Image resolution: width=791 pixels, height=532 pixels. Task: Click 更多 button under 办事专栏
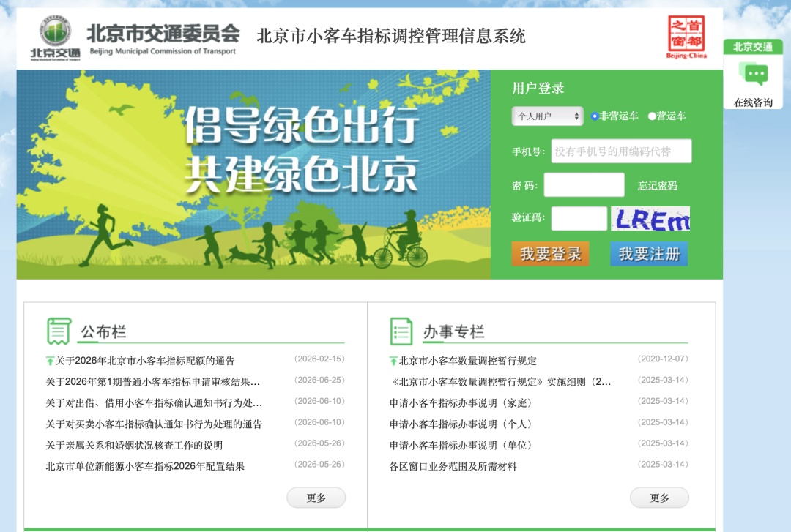pyautogui.click(x=659, y=498)
